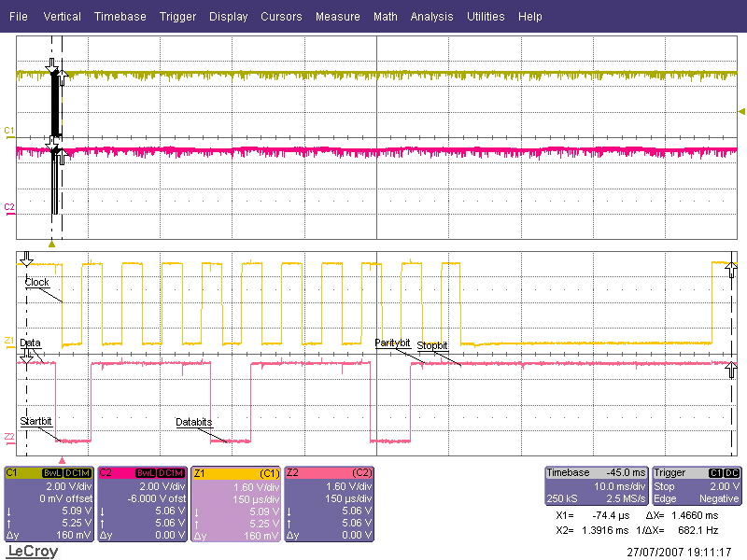This screenshot has height=560, width=747.
Task: Click the Startbit annotation label
Action: [35, 421]
